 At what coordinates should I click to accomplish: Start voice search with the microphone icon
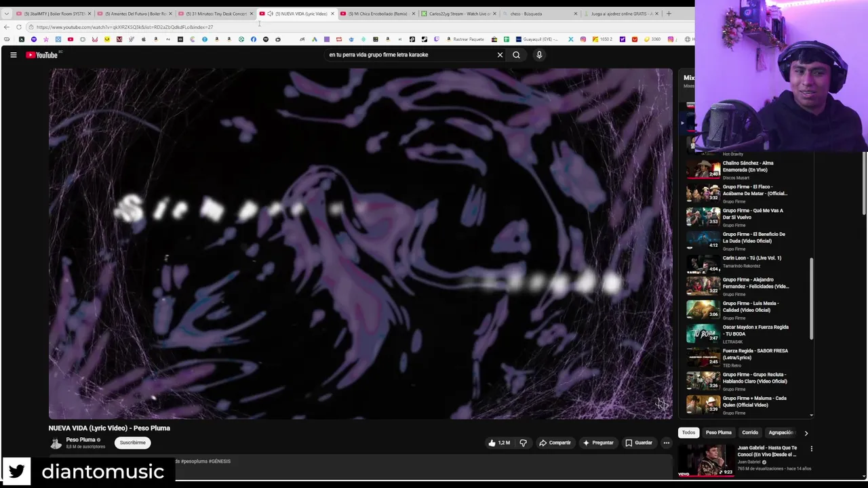[x=539, y=55]
